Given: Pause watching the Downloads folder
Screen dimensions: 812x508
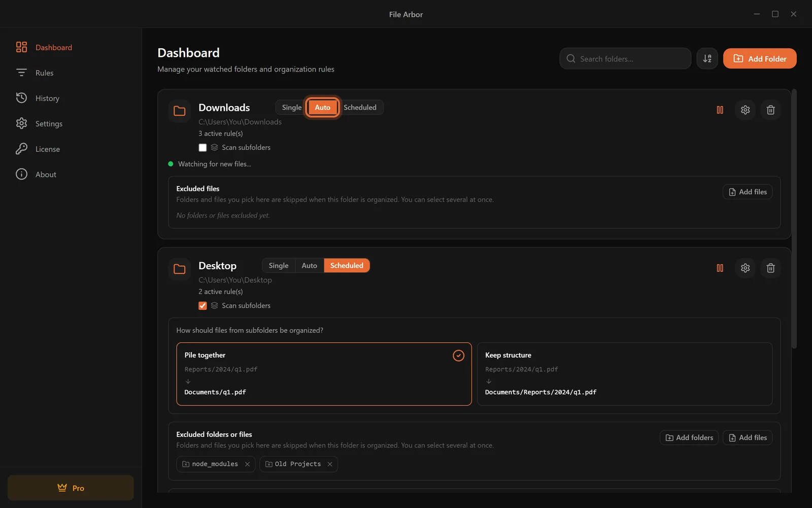Looking at the screenshot, I should [x=720, y=110].
